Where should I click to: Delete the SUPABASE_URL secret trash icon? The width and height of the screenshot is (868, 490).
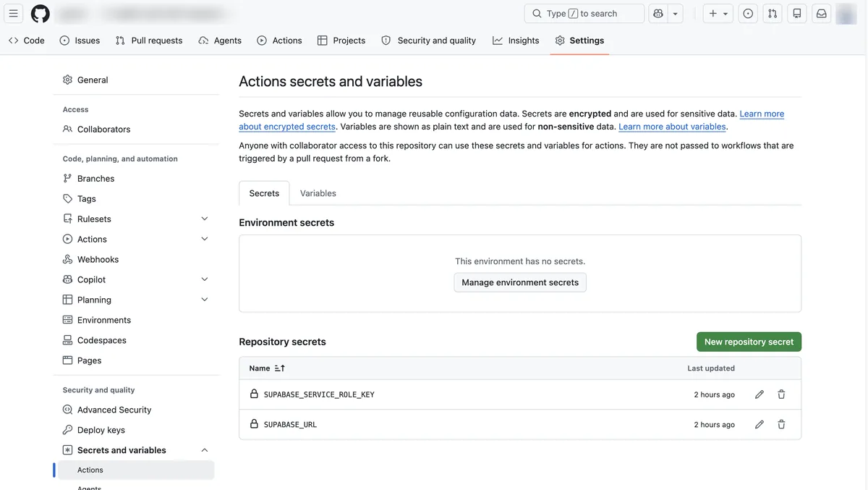tap(781, 424)
